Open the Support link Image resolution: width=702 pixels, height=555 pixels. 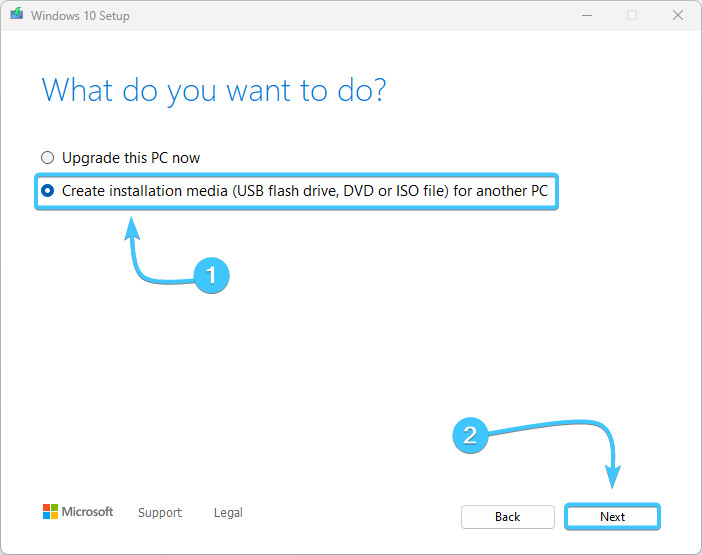[x=160, y=513]
